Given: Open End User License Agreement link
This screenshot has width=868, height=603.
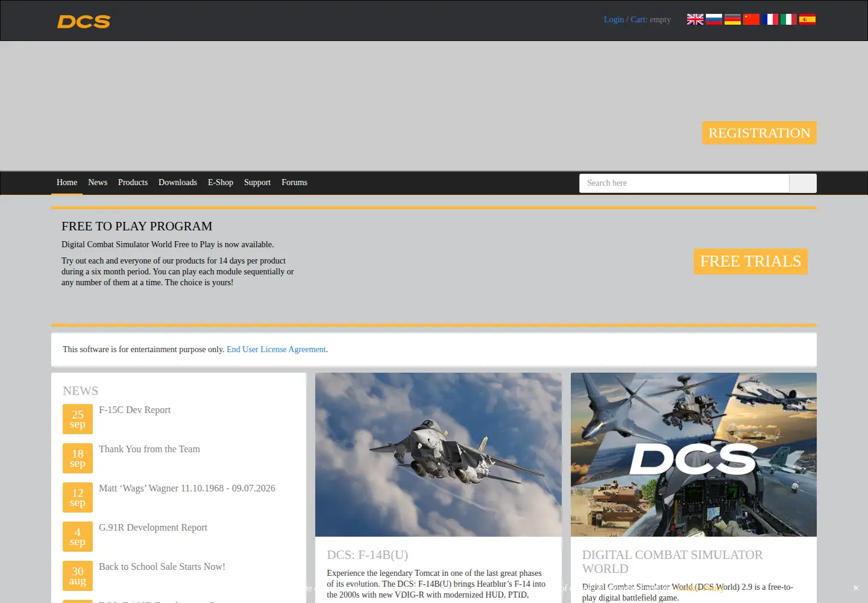Looking at the screenshot, I should coord(276,349).
